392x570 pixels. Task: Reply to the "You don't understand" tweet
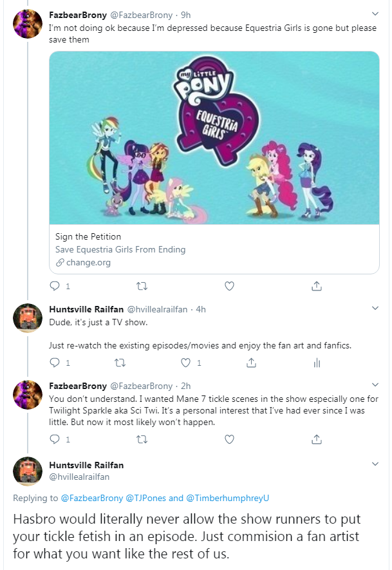[55, 439]
